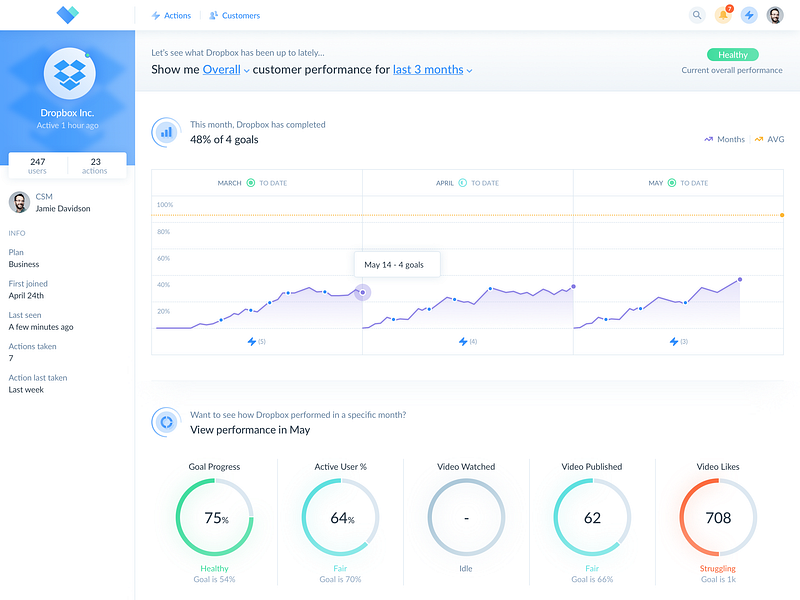Click the April 24th first joined value
The width and height of the screenshot is (800, 600).
tap(27, 295)
